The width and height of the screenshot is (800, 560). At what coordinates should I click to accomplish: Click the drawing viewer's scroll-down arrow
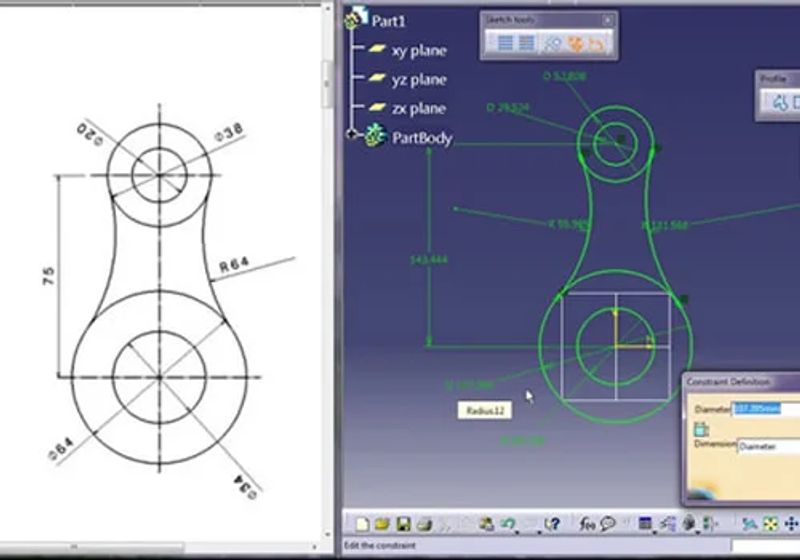327,534
